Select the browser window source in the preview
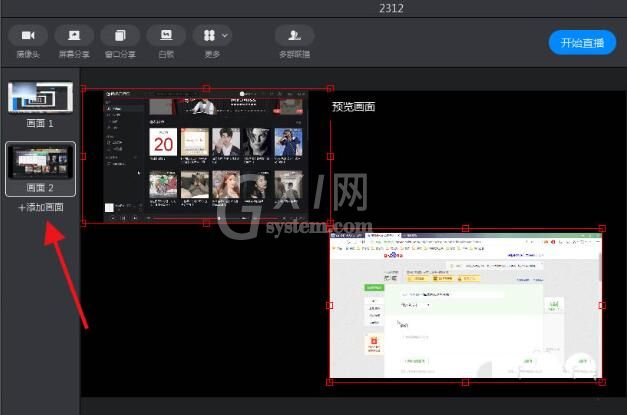The image size is (627, 415). tap(465, 305)
